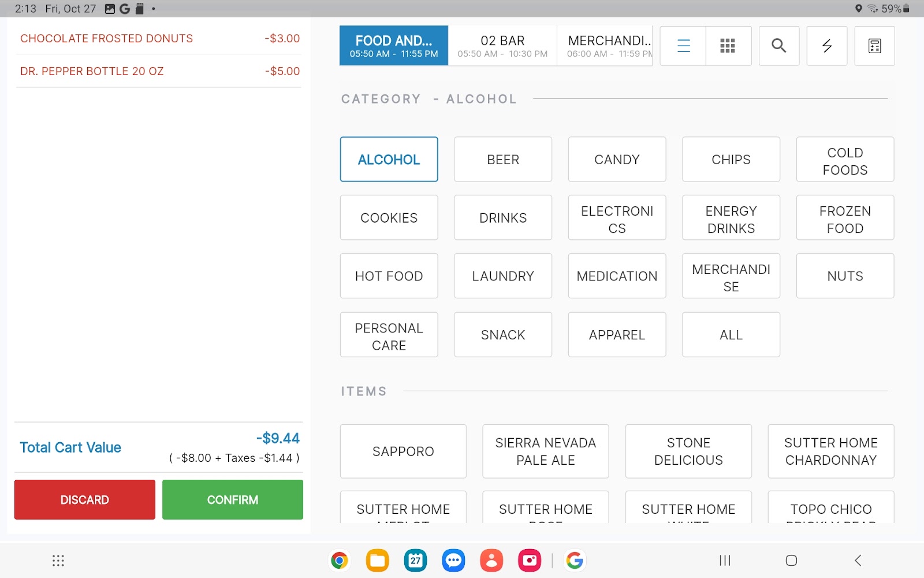The image size is (924, 578).
Task: Open the Messages app in dock
Action: click(453, 560)
